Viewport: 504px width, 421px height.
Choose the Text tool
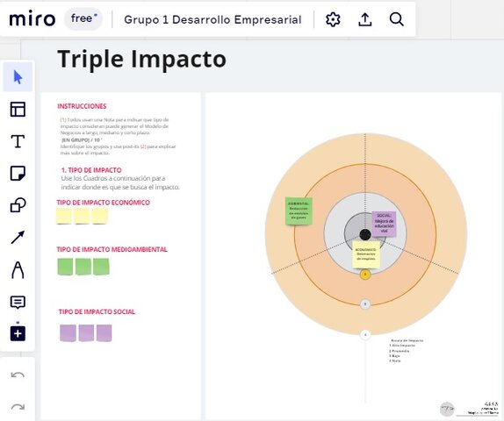tap(18, 141)
